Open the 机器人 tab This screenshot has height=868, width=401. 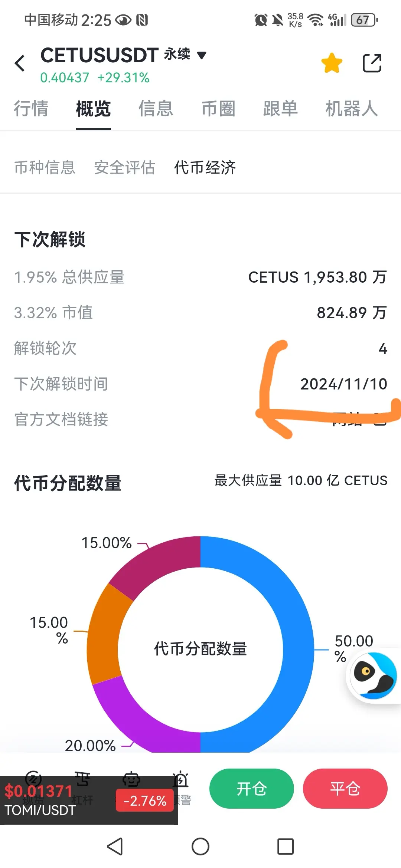[x=352, y=109]
